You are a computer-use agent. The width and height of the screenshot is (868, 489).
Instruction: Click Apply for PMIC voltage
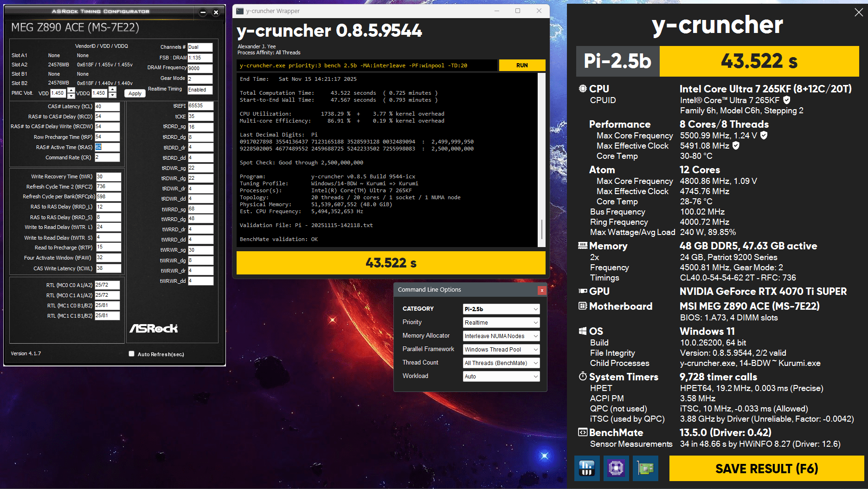pos(135,93)
